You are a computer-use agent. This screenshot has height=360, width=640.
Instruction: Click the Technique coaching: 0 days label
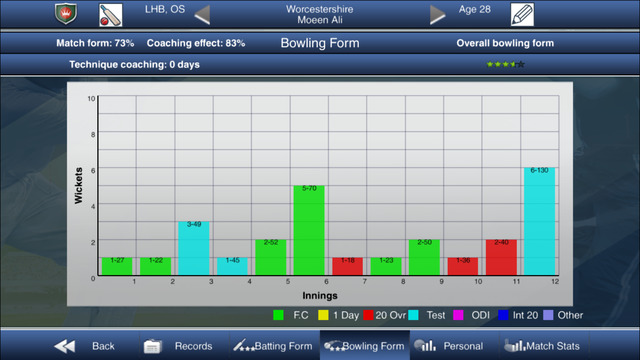134,64
